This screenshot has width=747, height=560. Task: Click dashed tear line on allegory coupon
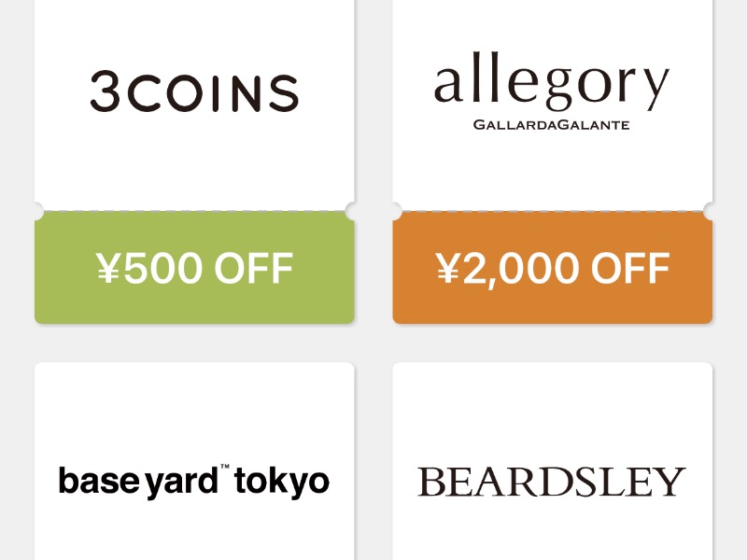(553, 211)
